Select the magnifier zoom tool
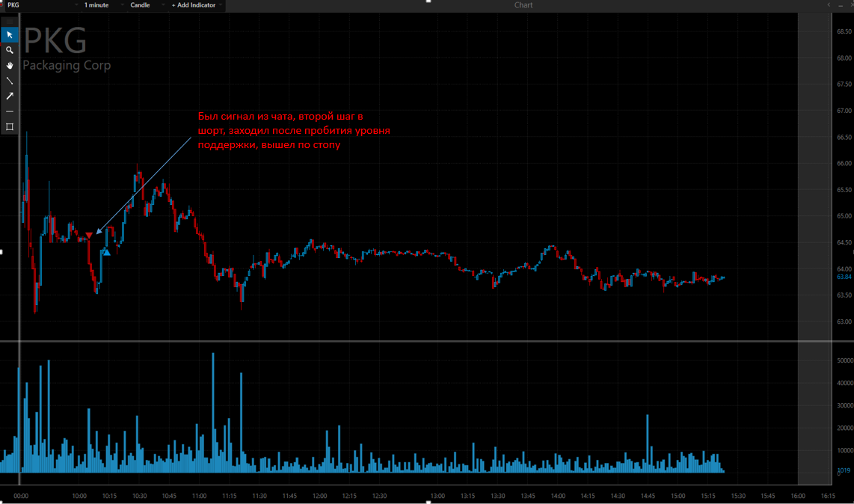This screenshot has width=854, height=504. pyautogui.click(x=9, y=50)
